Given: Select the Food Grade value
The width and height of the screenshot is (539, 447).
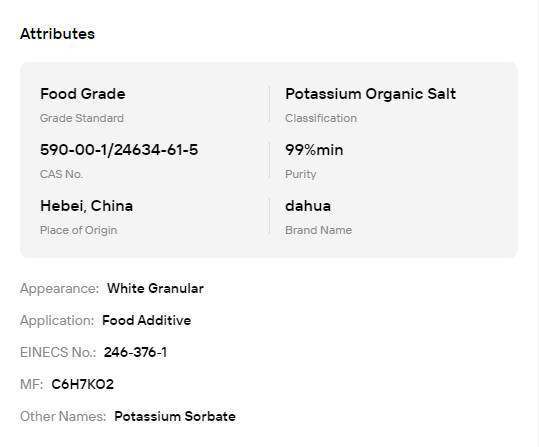Looking at the screenshot, I should pos(83,94).
